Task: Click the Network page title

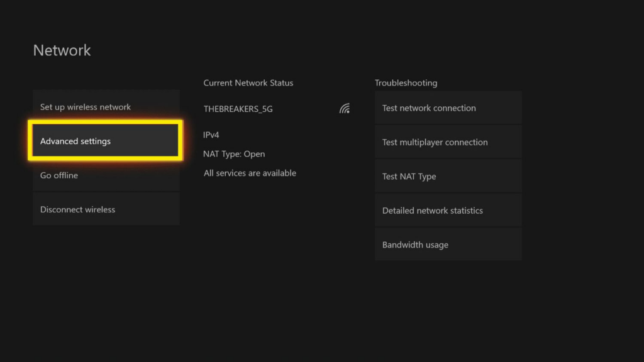Action: [x=62, y=50]
